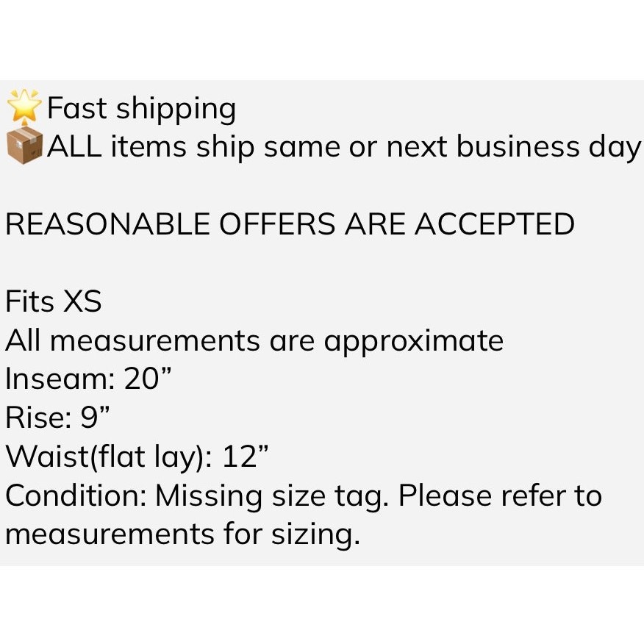Click the 12” waist value

246,457
